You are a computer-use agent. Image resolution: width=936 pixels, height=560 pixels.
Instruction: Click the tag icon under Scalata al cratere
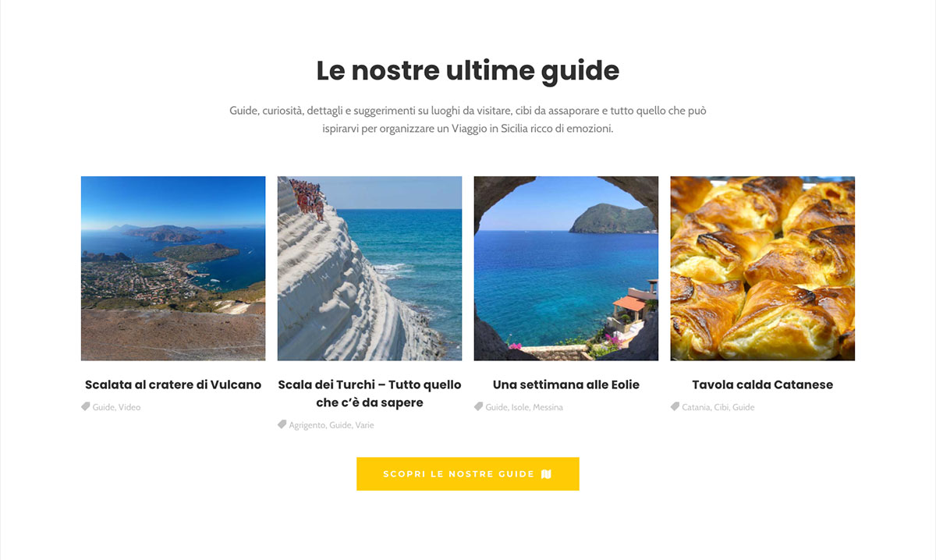click(x=86, y=406)
